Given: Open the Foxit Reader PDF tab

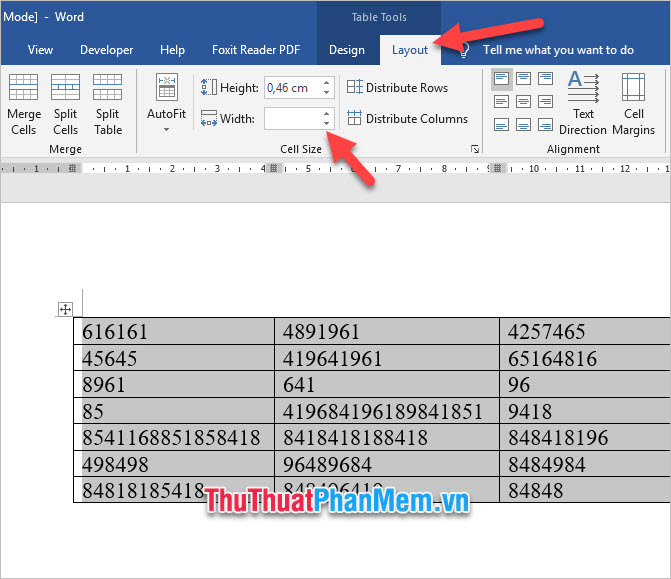Looking at the screenshot, I should point(256,50).
